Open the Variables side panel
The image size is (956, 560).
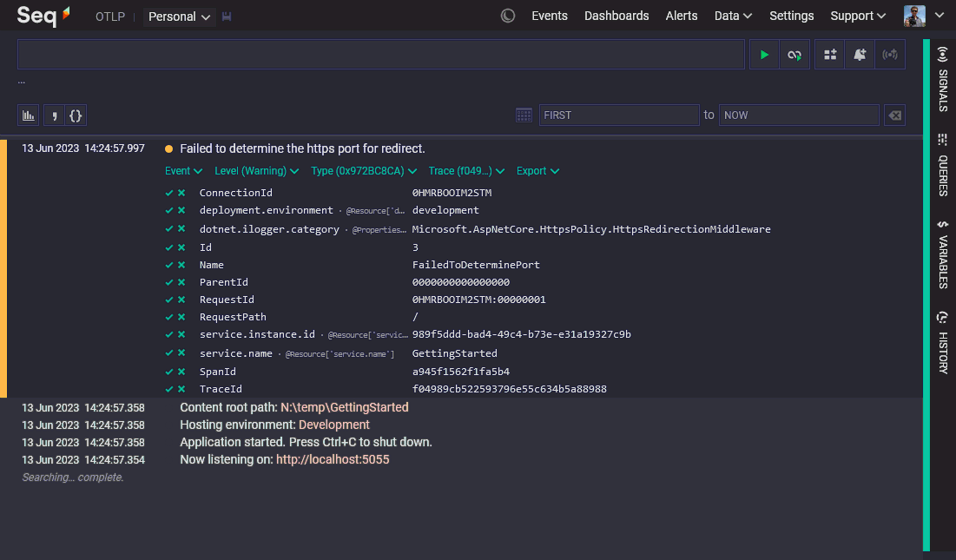[943, 254]
